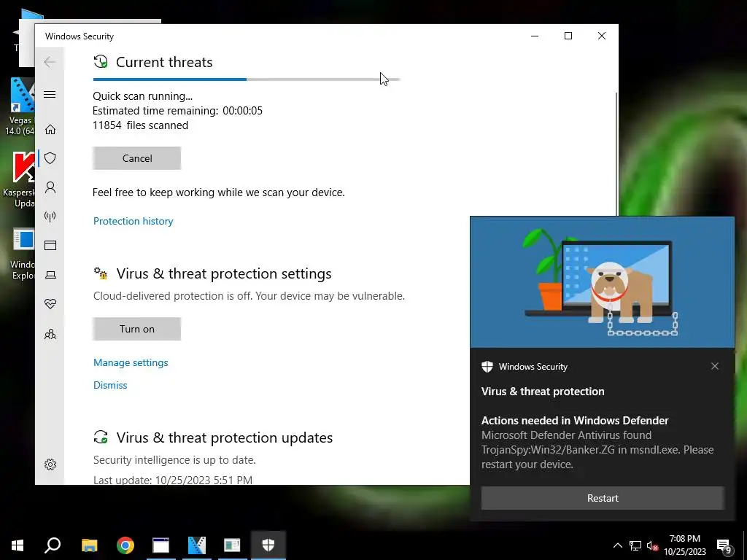The width and height of the screenshot is (747, 560).
Task: Open the hamburger navigation menu
Action: pyautogui.click(x=50, y=94)
